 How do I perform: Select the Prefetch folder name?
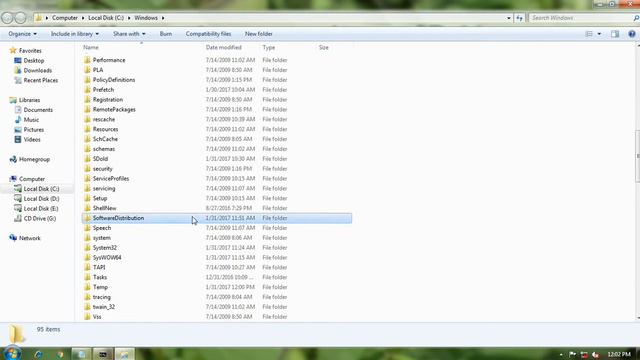pyautogui.click(x=103, y=90)
